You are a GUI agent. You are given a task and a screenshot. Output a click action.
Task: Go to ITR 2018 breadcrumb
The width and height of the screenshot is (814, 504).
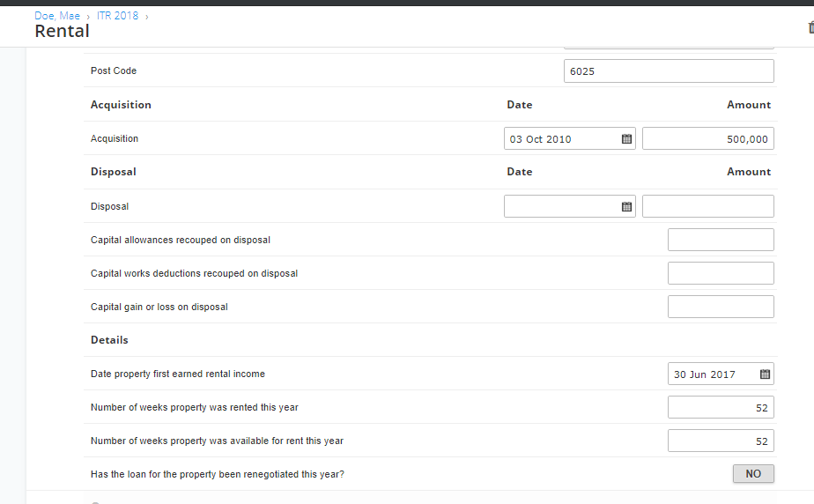[x=118, y=16]
